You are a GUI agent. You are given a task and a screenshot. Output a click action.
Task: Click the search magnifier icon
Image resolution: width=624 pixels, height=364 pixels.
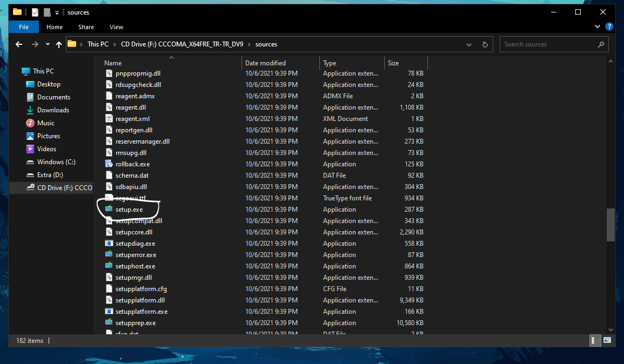(601, 44)
